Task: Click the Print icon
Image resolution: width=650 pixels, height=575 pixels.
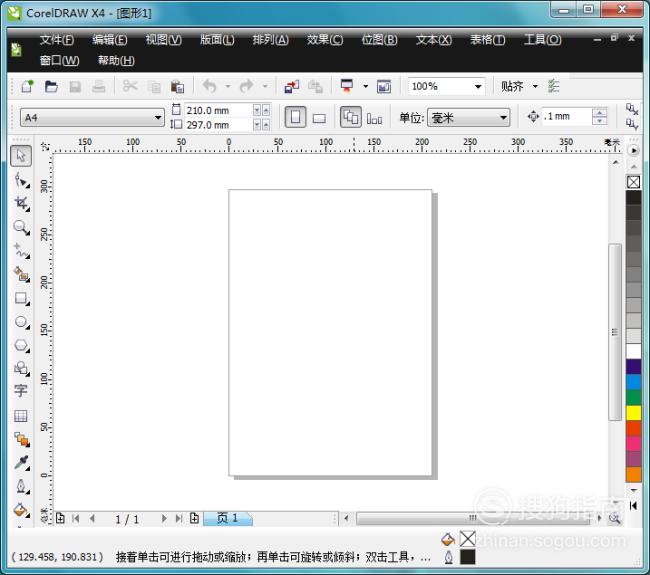Action: coord(99,86)
